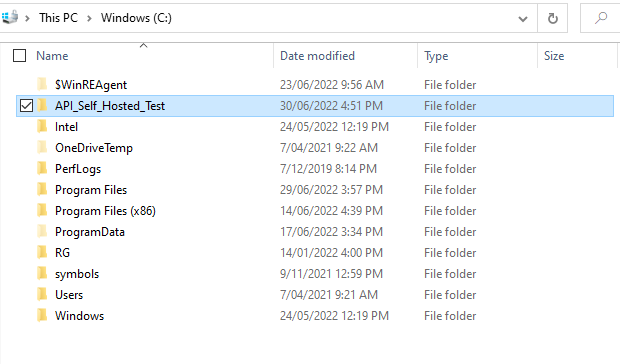Open the address bar history dropdown
Viewport: 620px width, 364px height.
pos(523,19)
